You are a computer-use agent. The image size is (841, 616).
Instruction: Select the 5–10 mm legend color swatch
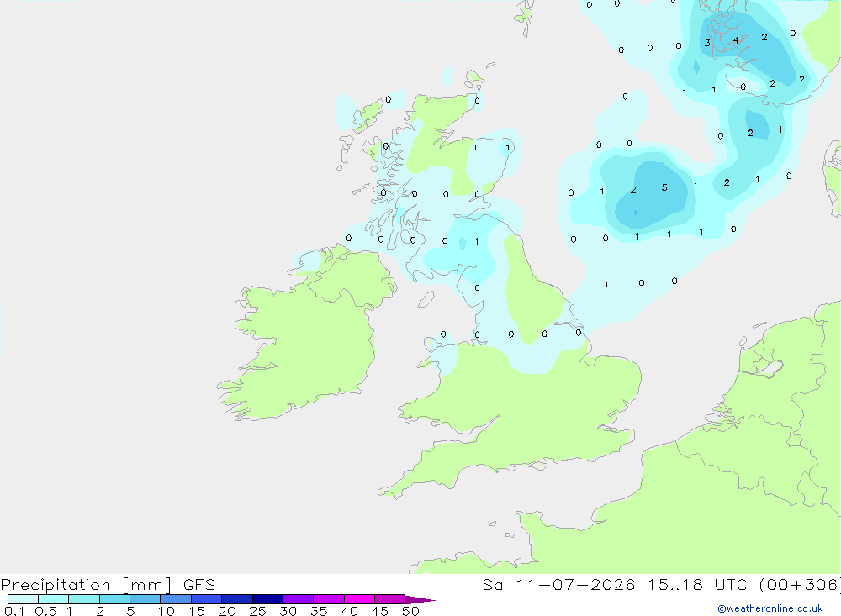click(x=145, y=599)
